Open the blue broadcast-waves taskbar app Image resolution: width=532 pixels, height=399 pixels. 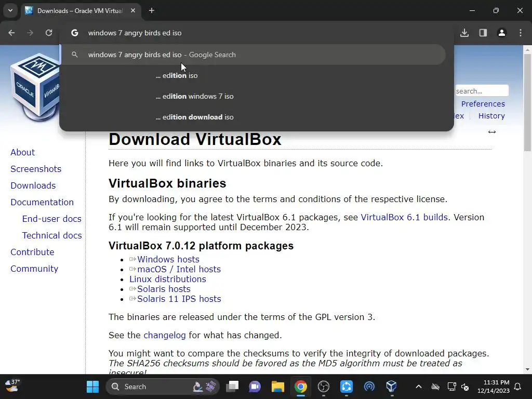pyautogui.click(x=369, y=387)
